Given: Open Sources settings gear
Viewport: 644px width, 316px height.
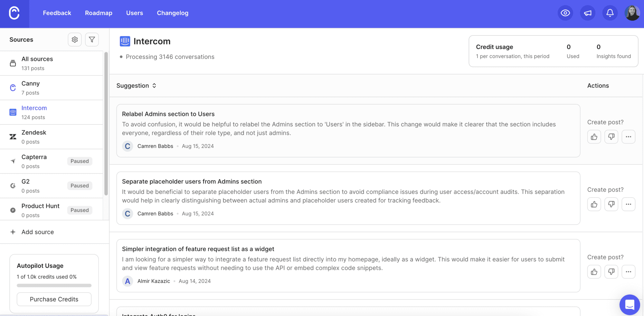Looking at the screenshot, I should tap(75, 40).
